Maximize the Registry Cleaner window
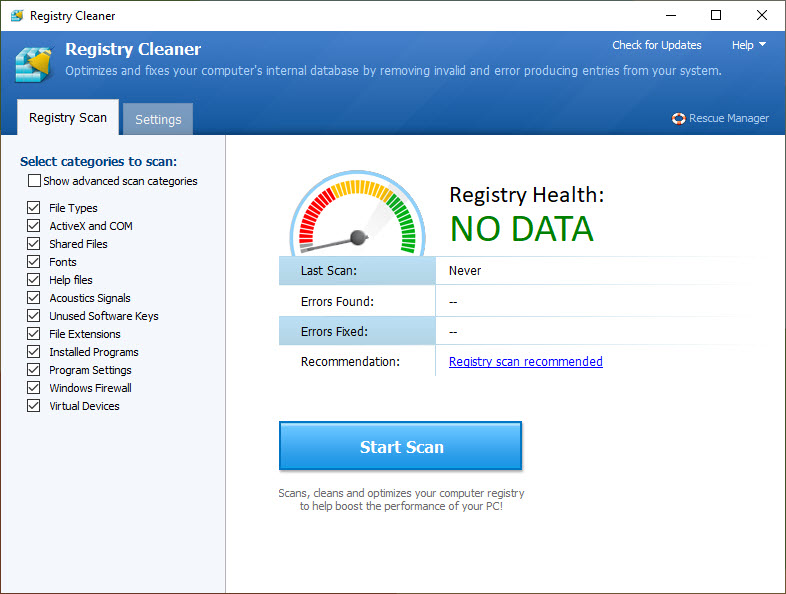The width and height of the screenshot is (786, 594). 716,16
